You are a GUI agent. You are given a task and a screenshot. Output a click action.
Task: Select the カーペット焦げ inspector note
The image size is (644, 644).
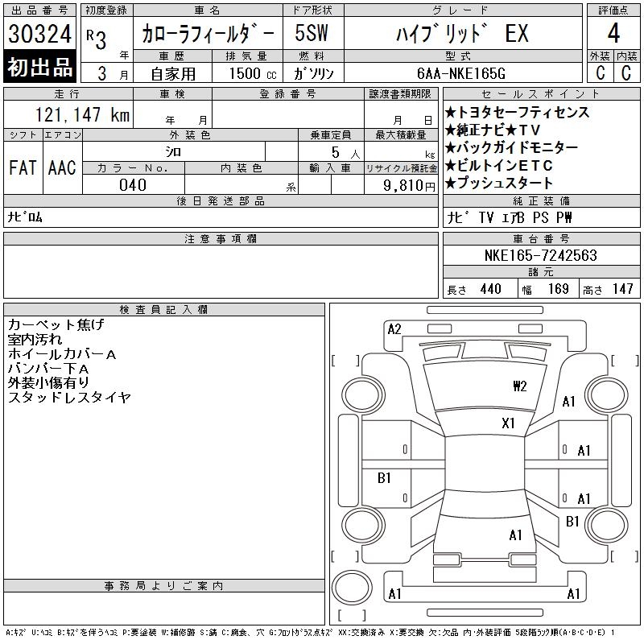pyautogui.click(x=56, y=325)
